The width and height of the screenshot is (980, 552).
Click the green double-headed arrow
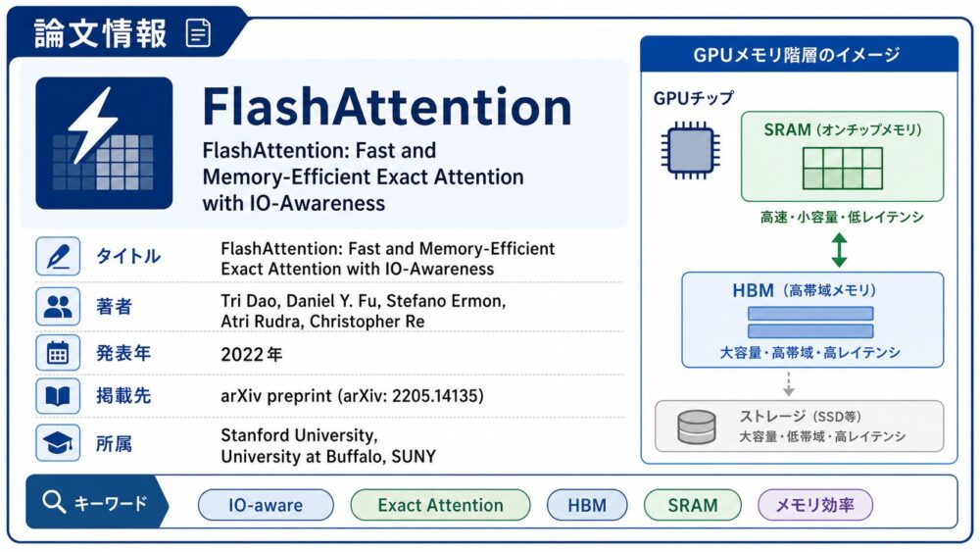[x=840, y=250]
